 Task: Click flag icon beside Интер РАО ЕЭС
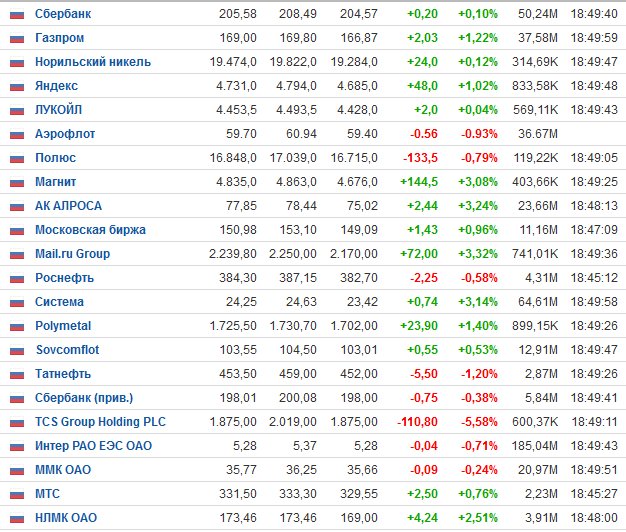pos(17,446)
